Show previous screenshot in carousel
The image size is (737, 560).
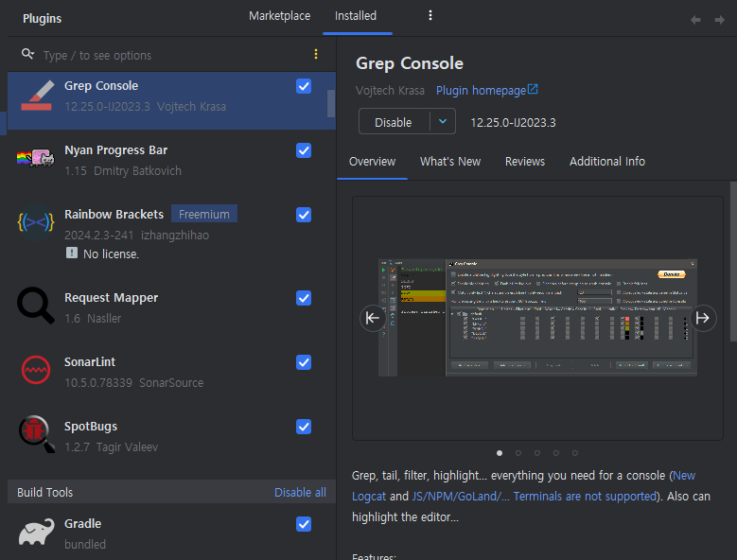[373, 318]
